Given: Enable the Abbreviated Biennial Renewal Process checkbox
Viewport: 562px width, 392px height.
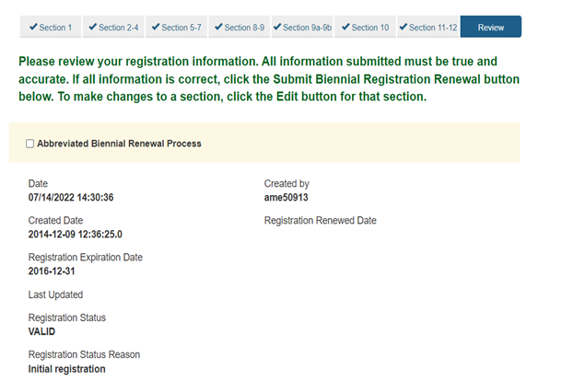Looking at the screenshot, I should [x=30, y=144].
